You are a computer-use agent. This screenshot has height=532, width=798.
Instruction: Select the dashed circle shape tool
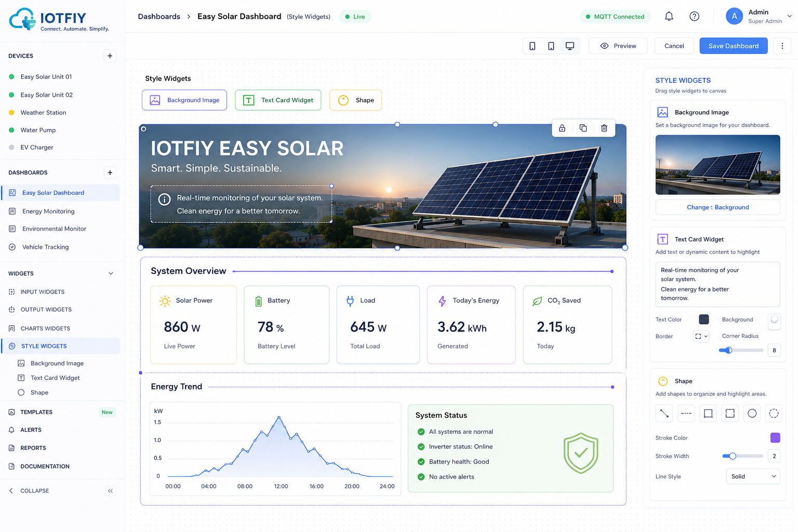[x=774, y=414]
